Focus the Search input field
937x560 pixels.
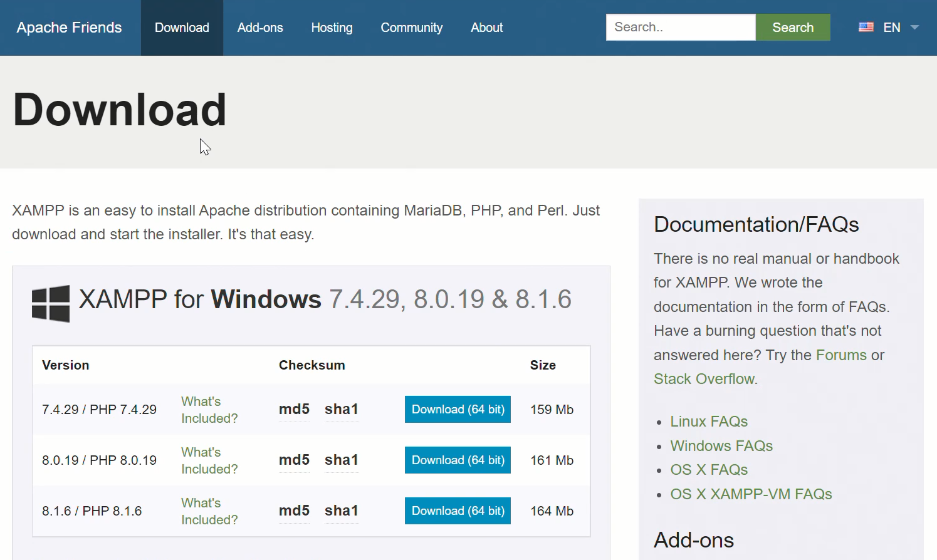(681, 27)
